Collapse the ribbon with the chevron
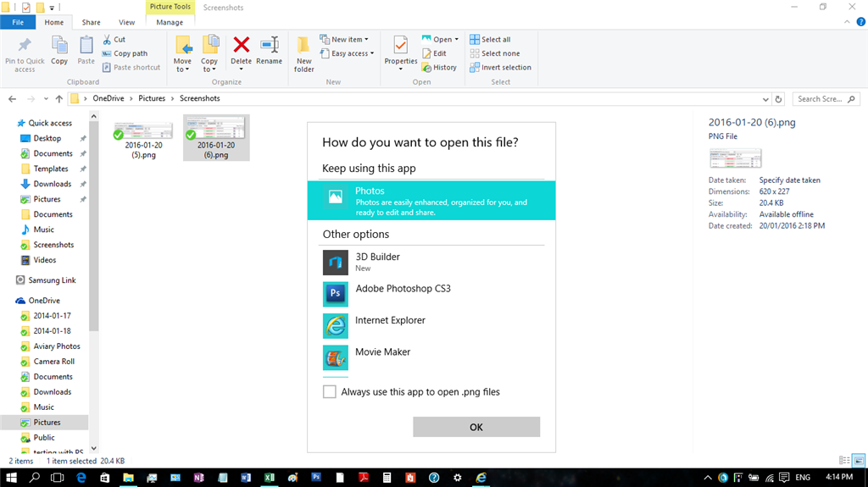868x487 pixels. pos(847,22)
